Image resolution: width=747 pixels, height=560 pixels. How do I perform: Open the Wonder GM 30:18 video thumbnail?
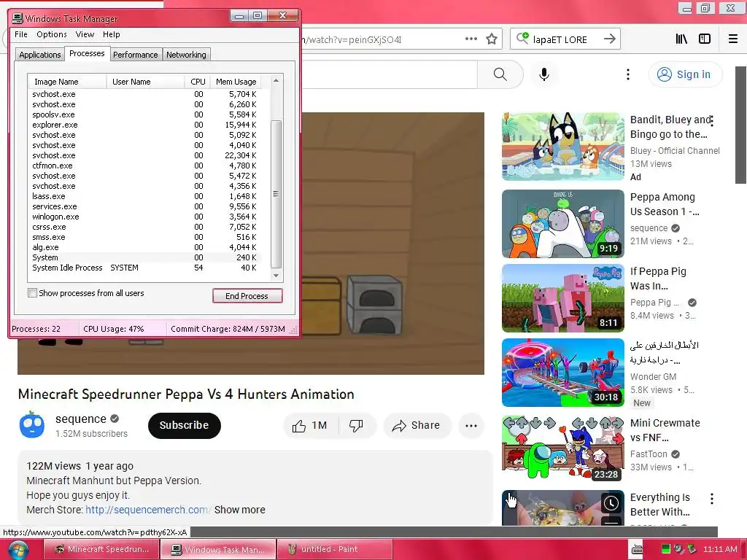click(x=563, y=373)
